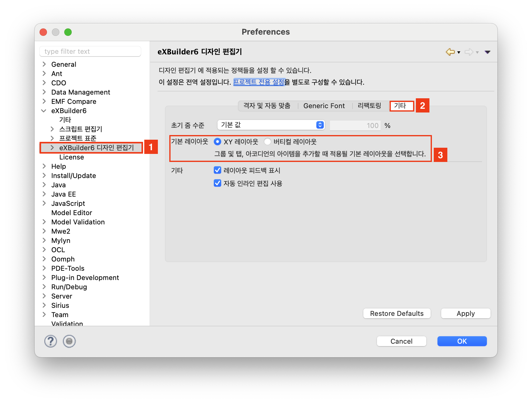Screen dimensions: 532x403
Task: Select the Oomph tree item
Action: click(63, 259)
